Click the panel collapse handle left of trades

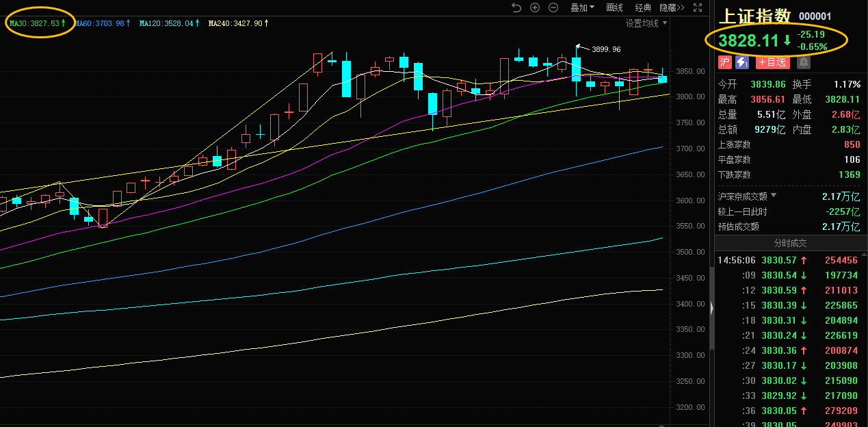(711, 309)
